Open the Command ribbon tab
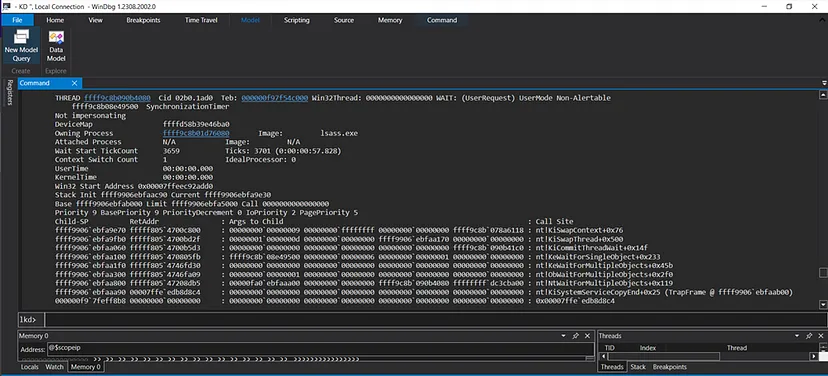Viewport: 828px width, 376px height. point(442,20)
